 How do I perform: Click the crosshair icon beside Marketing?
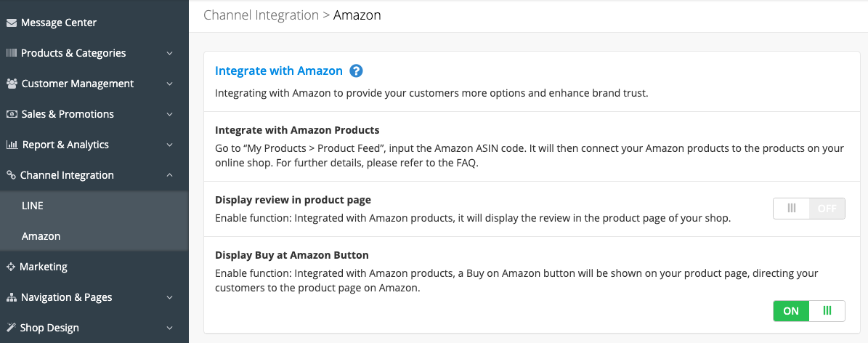pyautogui.click(x=10, y=267)
